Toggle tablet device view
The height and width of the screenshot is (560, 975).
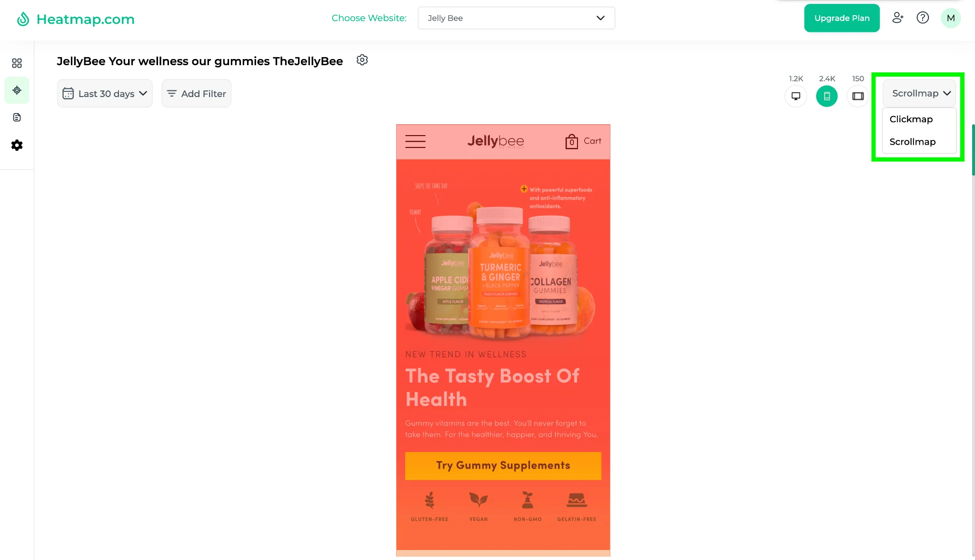858,96
